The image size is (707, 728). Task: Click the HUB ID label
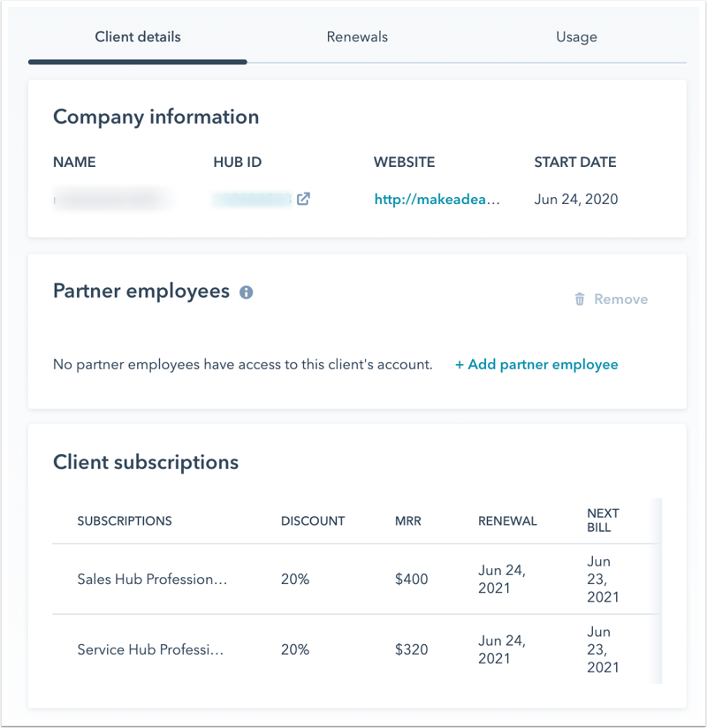pyautogui.click(x=238, y=162)
